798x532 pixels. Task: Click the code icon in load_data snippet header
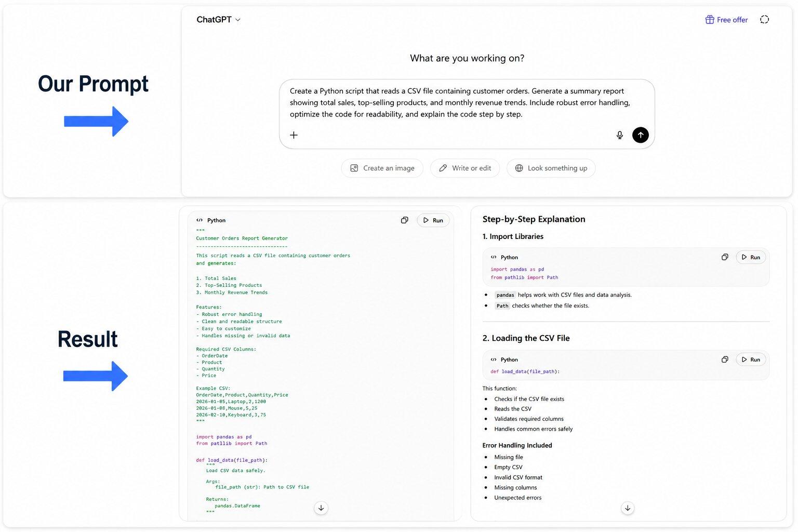click(x=494, y=360)
